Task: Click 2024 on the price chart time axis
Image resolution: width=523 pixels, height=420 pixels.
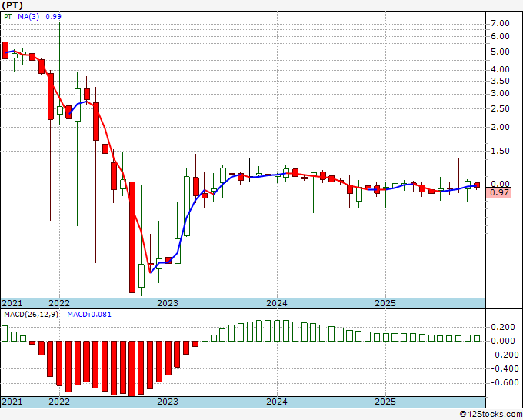Action: click(x=277, y=303)
